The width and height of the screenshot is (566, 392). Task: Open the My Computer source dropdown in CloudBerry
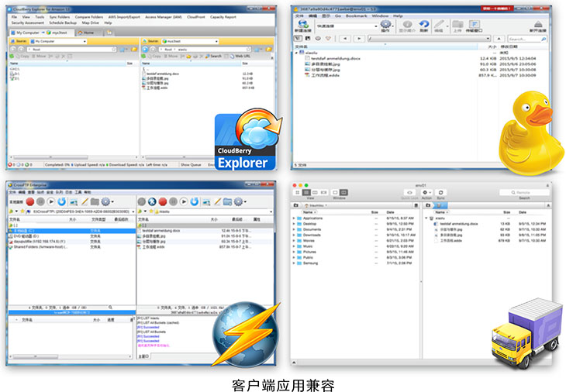click(58, 42)
